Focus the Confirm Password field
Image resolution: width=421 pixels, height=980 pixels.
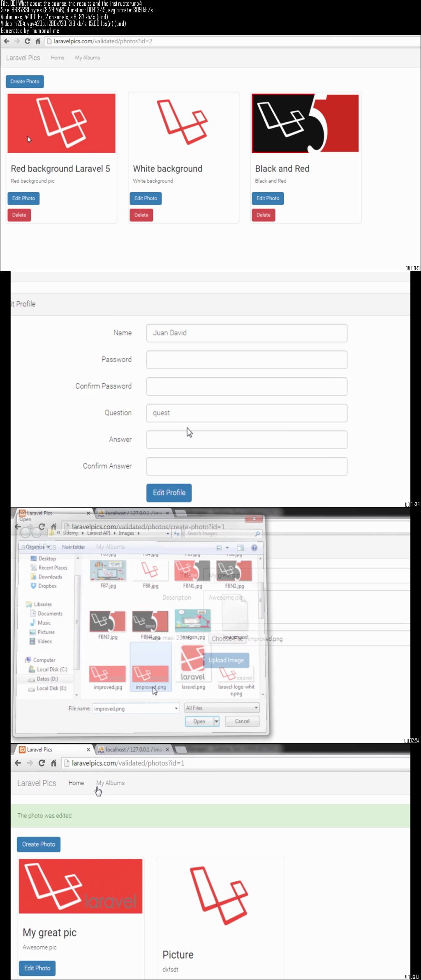247,386
